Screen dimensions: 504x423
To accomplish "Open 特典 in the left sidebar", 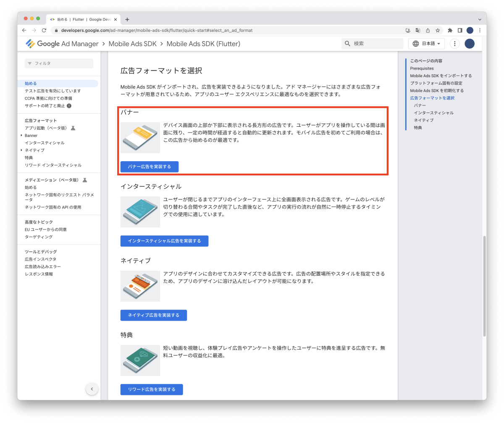I will [x=29, y=158].
